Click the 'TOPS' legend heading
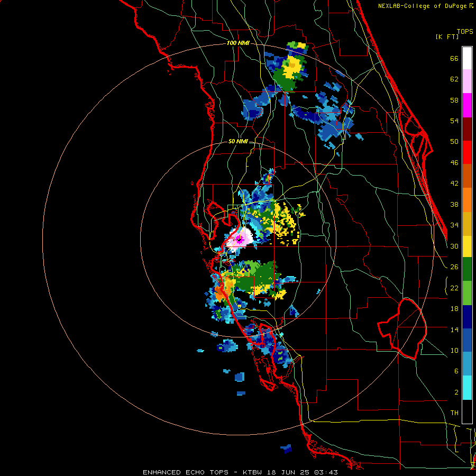476x476 pixels. point(465,31)
